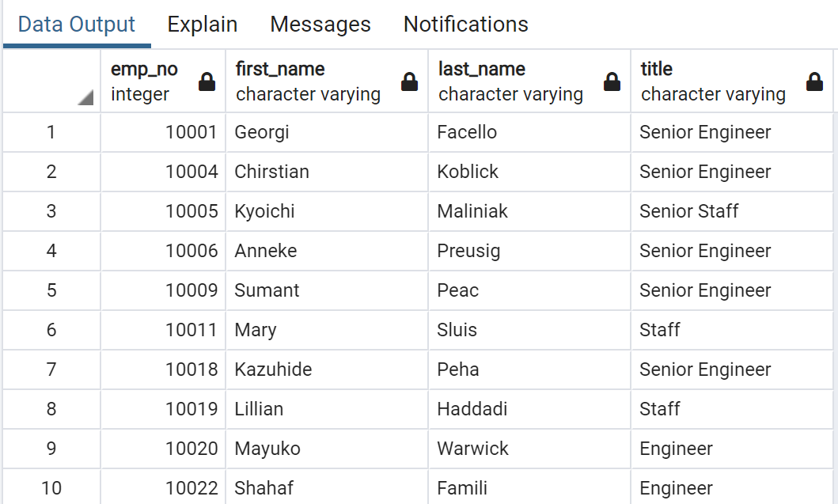Click row number 10
This screenshot has width=838, height=504.
coord(51,488)
